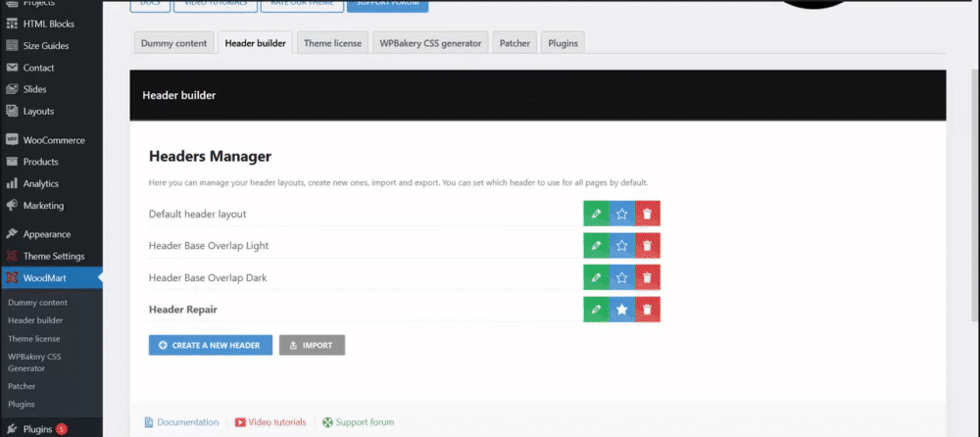Open Theme license submenu item

click(x=33, y=339)
